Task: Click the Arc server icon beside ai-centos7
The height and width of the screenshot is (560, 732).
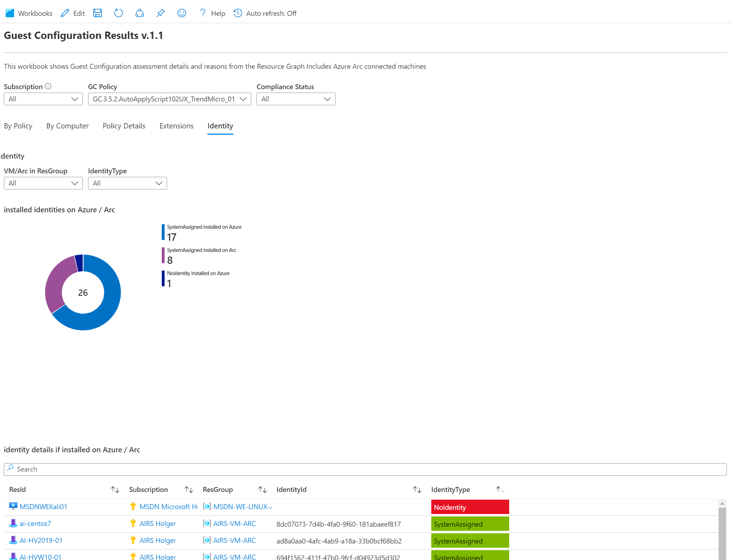Action: tap(13, 523)
